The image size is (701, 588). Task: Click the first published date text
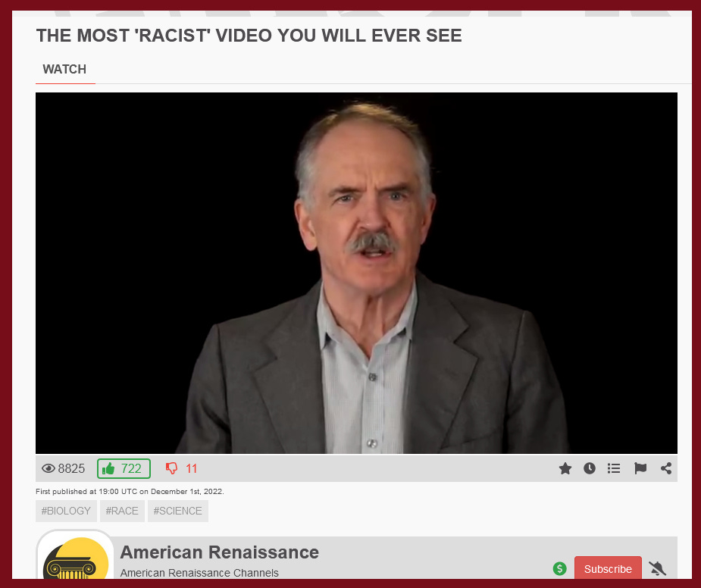point(130,492)
